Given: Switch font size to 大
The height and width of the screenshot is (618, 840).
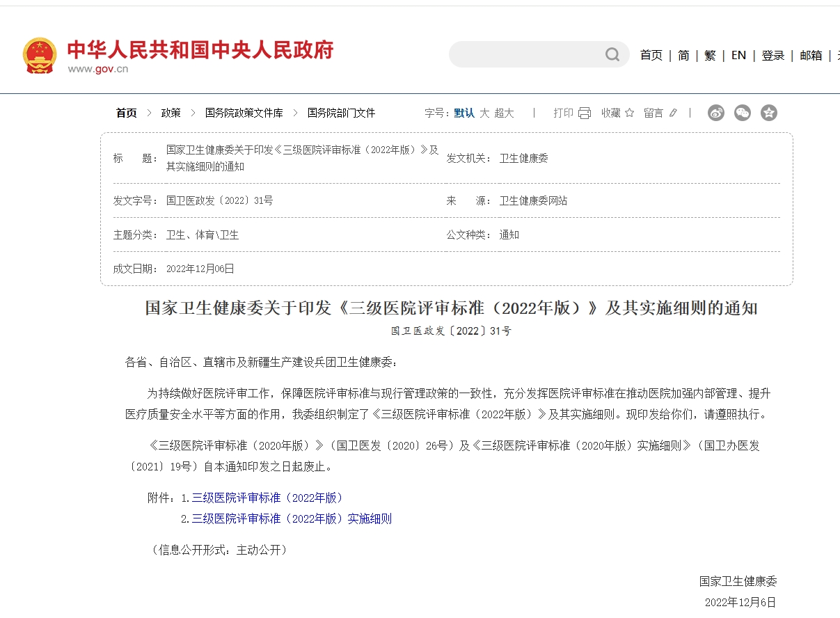Looking at the screenshot, I should point(484,113).
